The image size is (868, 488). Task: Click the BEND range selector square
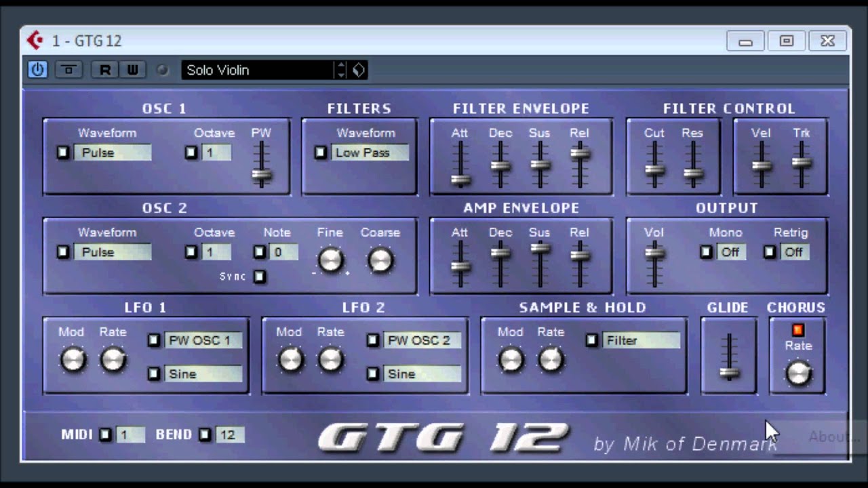(x=205, y=435)
